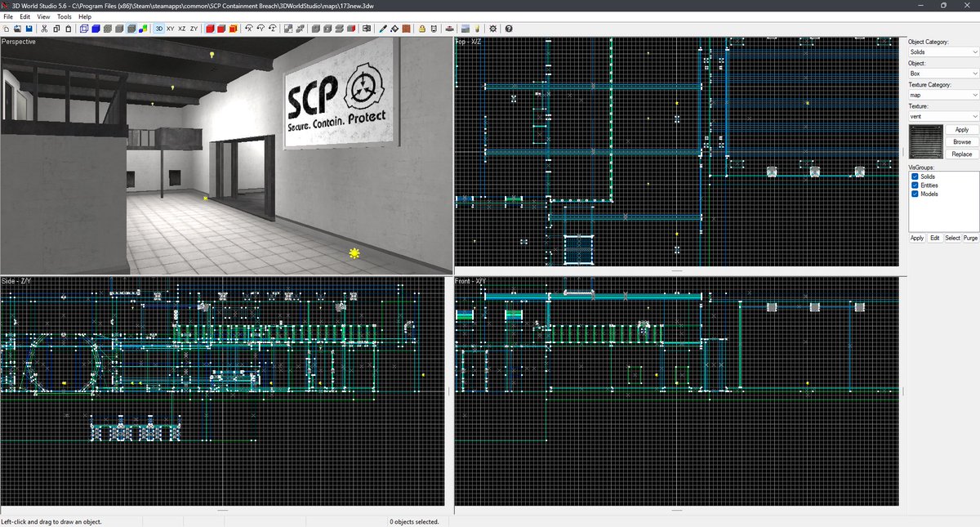Click the question mark help icon
Viewport: 980px width, 527px height.
pos(508,29)
